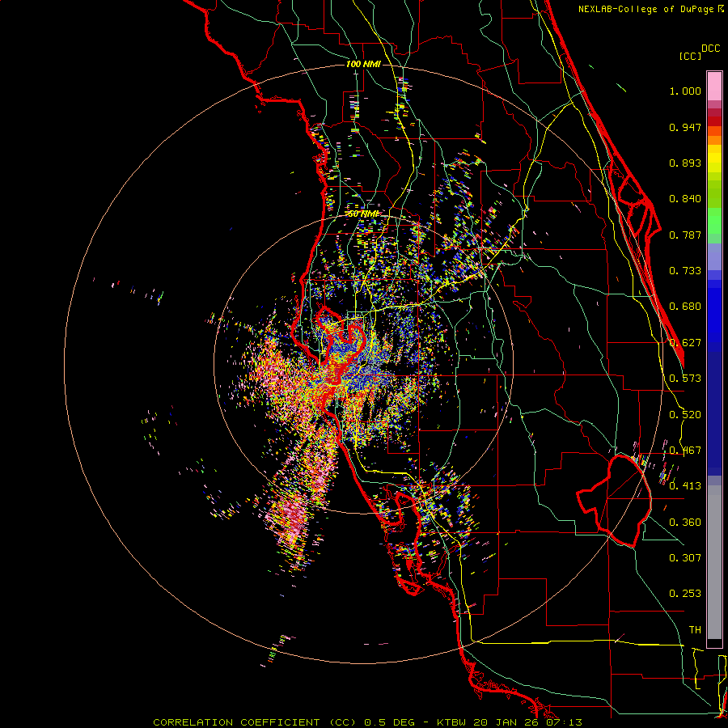This screenshot has height=728, width=728.
Task: Click the 100 NMI range ring label
Action: coord(363,64)
